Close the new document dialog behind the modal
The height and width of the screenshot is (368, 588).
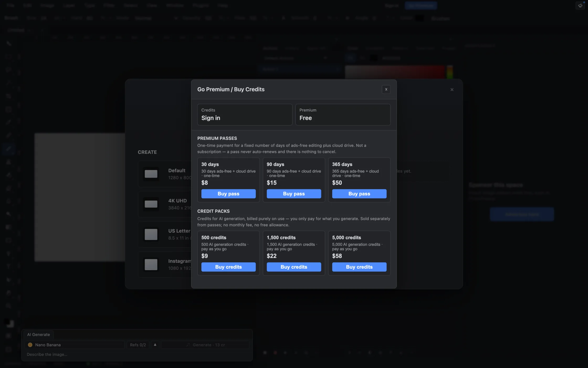point(452,90)
